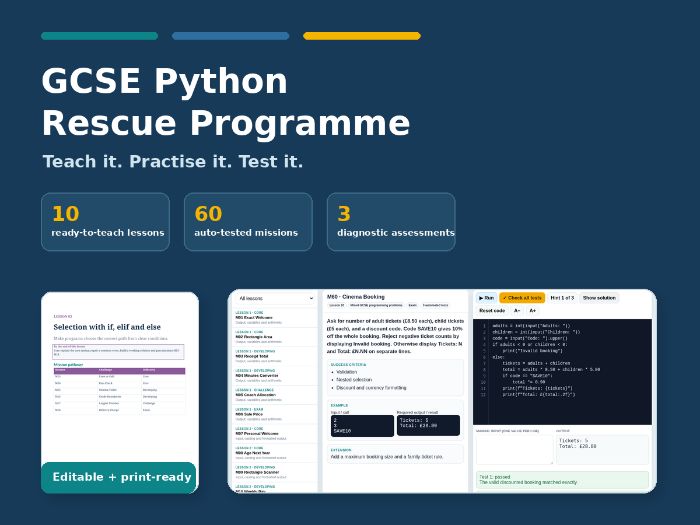Viewport: 700px width, 525px height.
Task: Click the 3 diagnostic assessments card
Action: 391,222
